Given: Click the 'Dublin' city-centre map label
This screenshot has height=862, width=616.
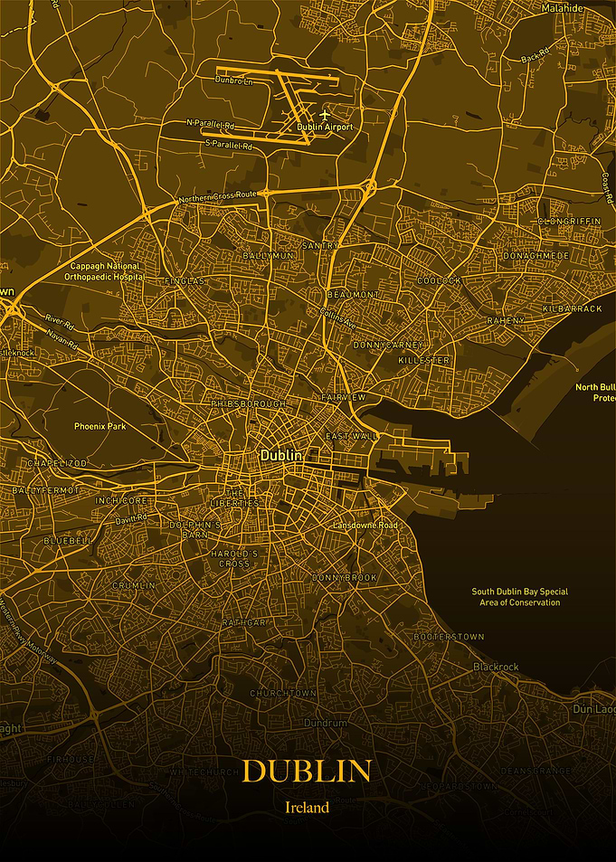Looking at the screenshot, I should click(x=281, y=455).
